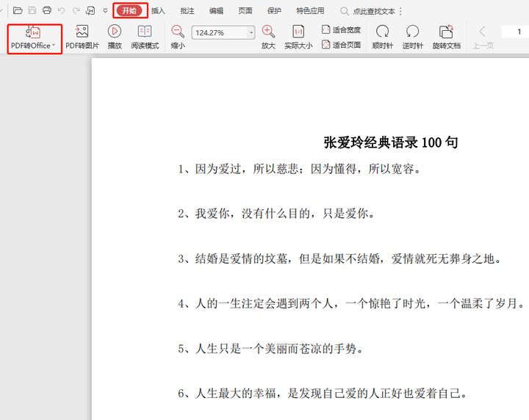Image resolution: width=529 pixels, height=420 pixels.
Task: Switch to the 开始 tab
Action: click(x=129, y=11)
